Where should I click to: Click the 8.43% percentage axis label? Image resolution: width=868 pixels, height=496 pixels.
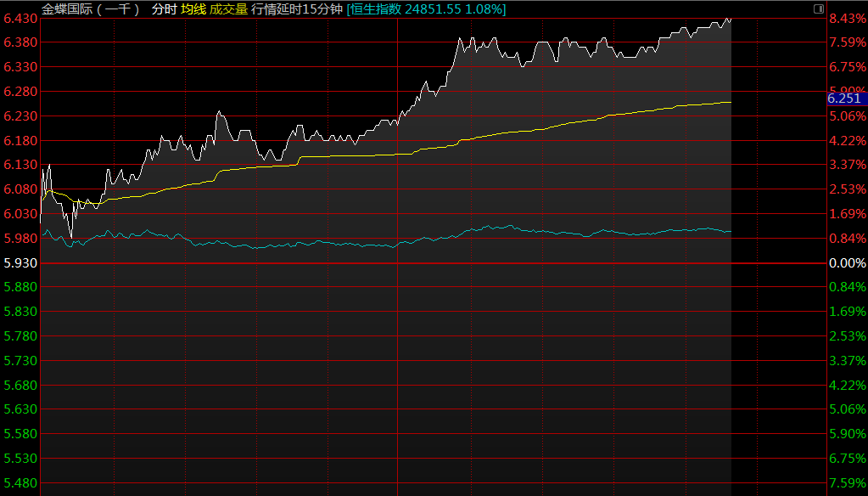click(848, 18)
